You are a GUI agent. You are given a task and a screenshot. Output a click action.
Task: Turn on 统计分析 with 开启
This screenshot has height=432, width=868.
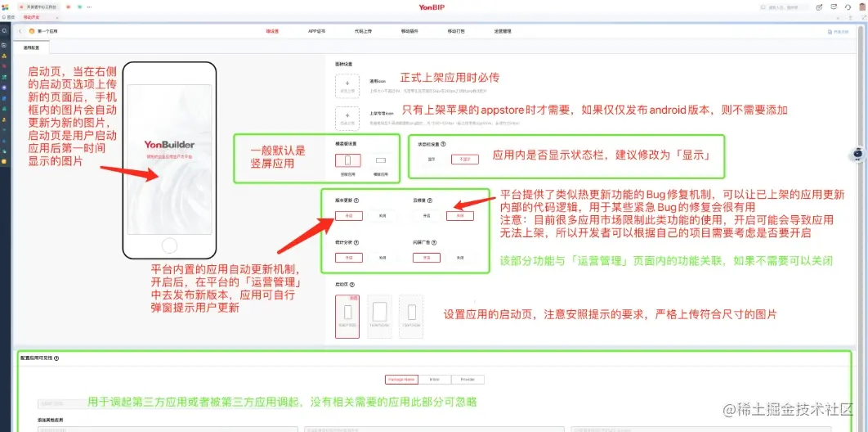pos(349,258)
